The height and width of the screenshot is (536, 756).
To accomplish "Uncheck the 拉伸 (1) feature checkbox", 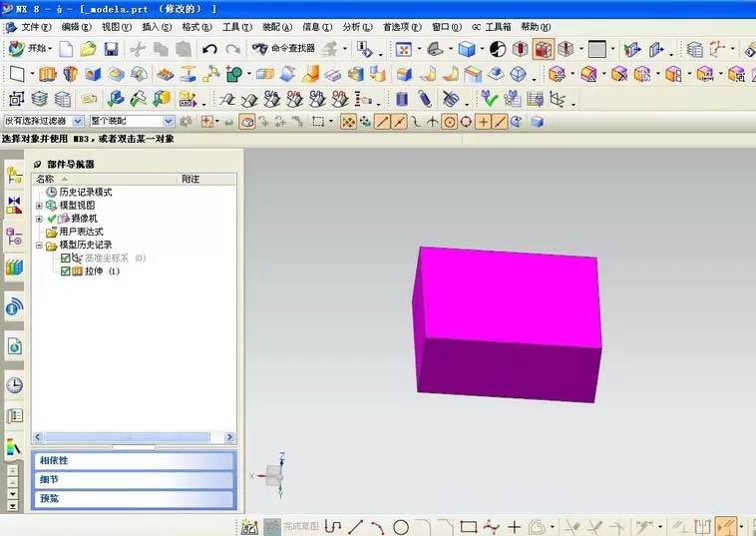I will 65,271.
